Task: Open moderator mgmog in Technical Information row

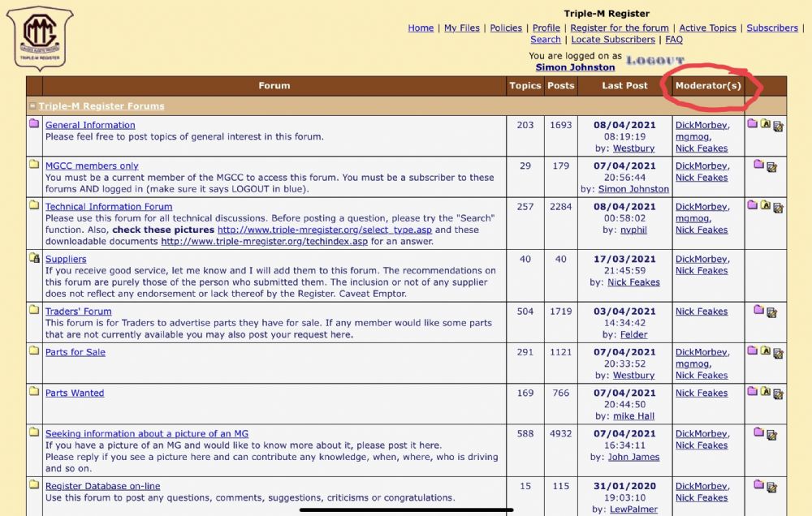Action: coord(692,218)
